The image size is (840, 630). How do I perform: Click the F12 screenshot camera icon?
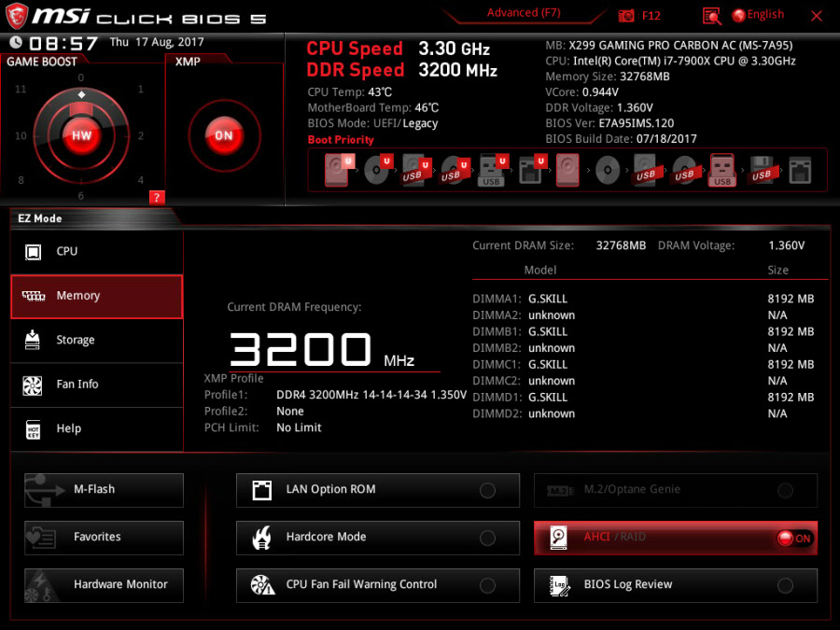point(627,16)
